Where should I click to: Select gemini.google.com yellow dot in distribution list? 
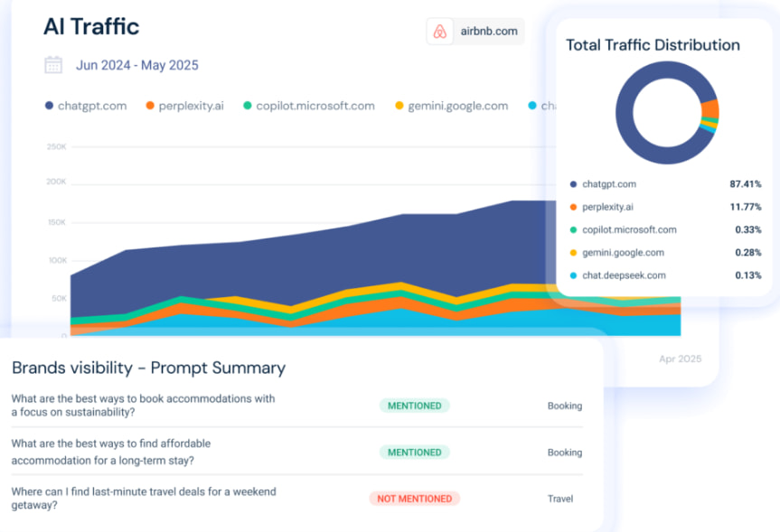pyautogui.click(x=573, y=253)
